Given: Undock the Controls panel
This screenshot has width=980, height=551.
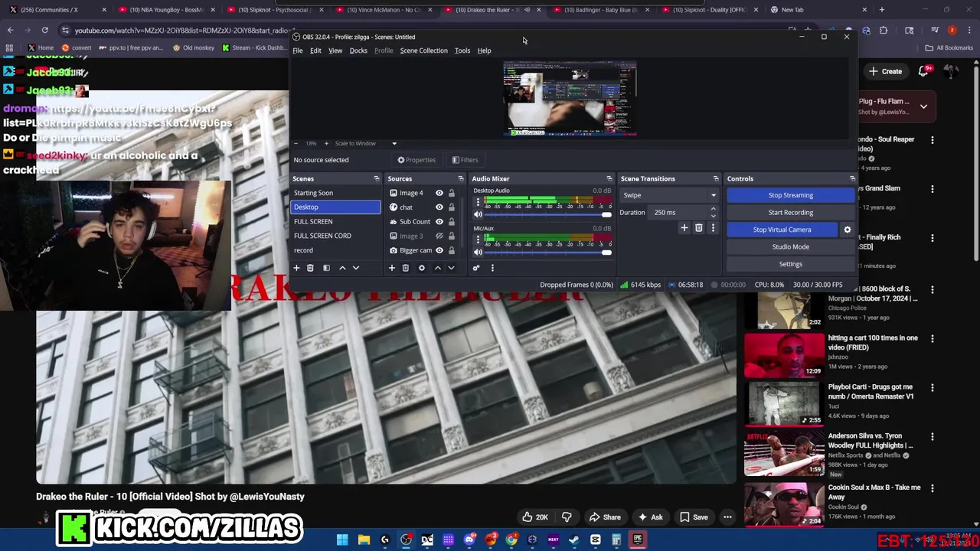Looking at the screenshot, I should pyautogui.click(x=852, y=179).
